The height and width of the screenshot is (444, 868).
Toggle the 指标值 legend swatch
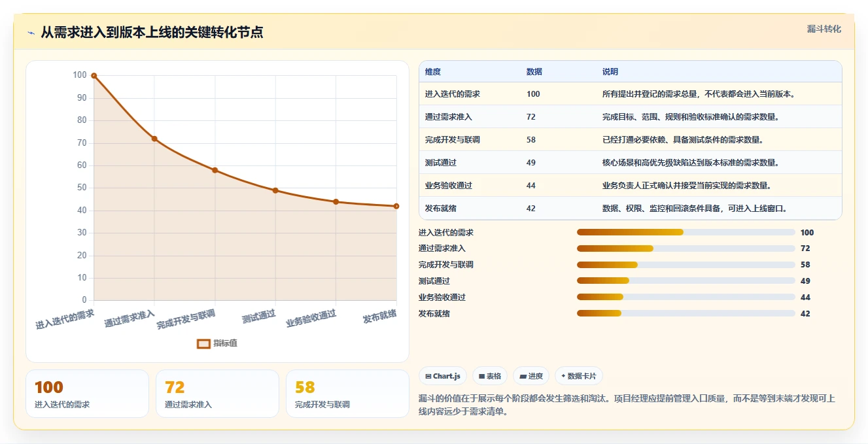[x=203, y=343]
